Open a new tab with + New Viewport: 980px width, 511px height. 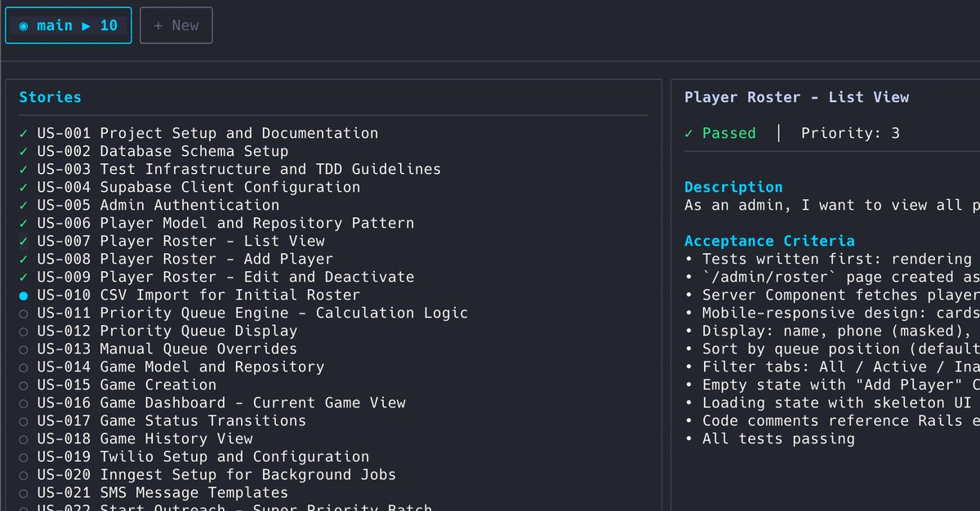[176, 25]
